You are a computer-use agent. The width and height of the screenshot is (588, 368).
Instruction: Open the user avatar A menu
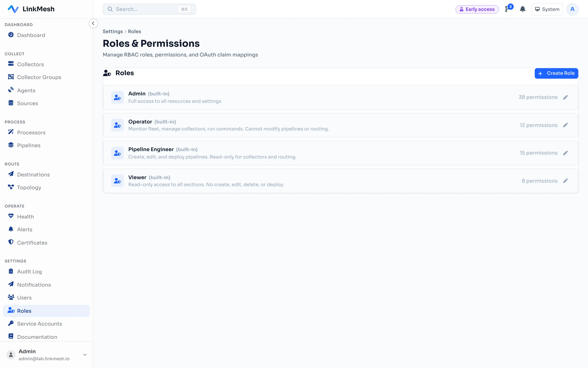point(572,9)
